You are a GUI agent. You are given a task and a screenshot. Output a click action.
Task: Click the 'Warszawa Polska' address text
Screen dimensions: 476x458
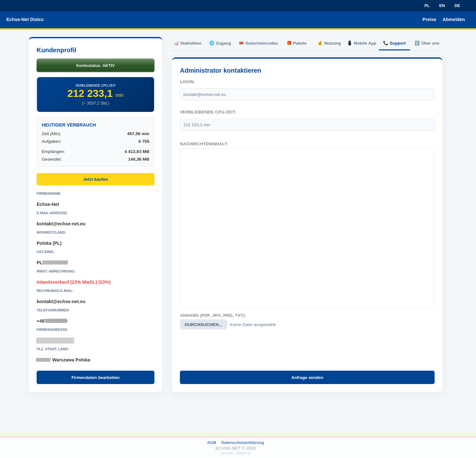(x=71, y=360)
